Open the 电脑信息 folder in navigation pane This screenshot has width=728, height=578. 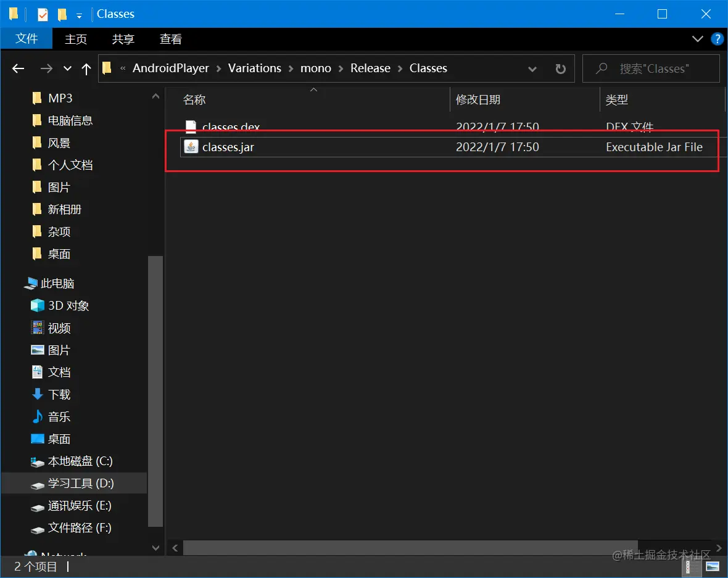tap(70, 121)
